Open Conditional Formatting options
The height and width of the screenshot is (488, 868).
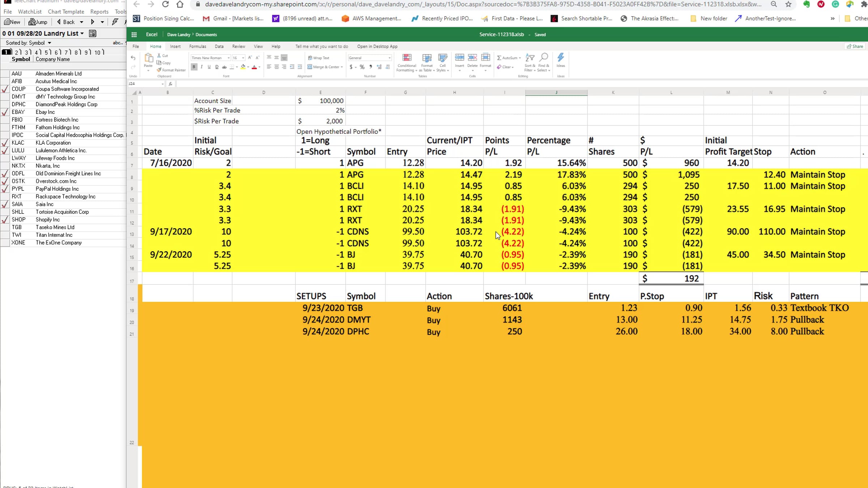pyautogui.click(x=407, y=63)
